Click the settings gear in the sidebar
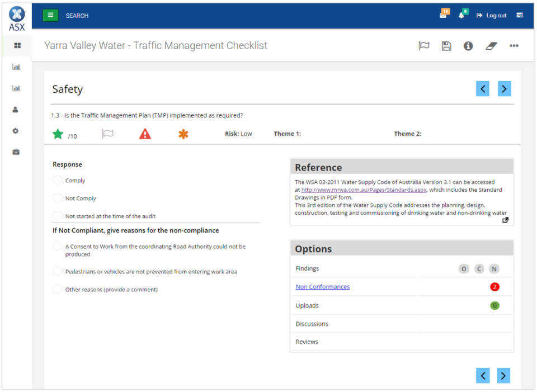This screenshot has width=537, height=392. (x=16, y=130)
